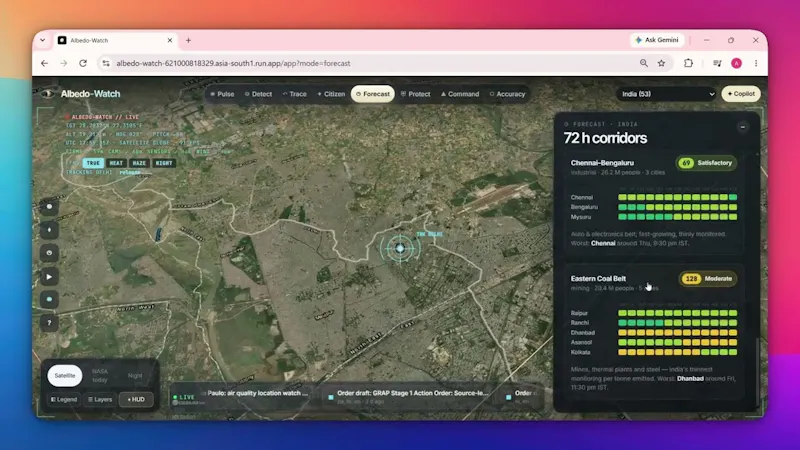Image resolution: width=800 pixels, height=450 pixels.
Task: Open the Protect mode tab
Action: 415,94
